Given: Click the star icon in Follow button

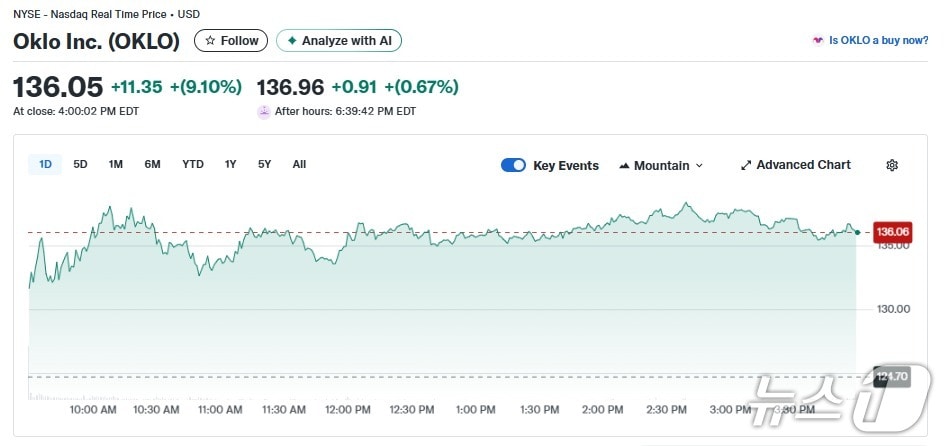Looking at the screenshot, I should click(210, 41).
